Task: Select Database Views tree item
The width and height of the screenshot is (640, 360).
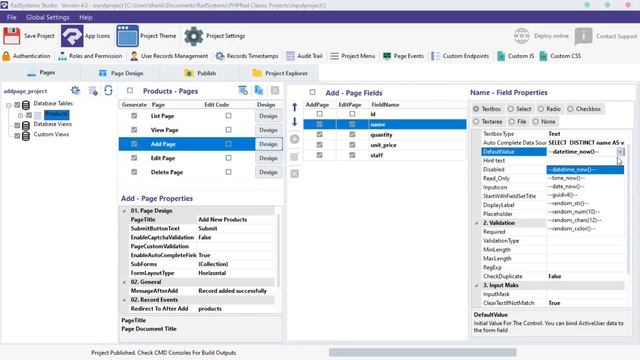Action: [52, 124]
